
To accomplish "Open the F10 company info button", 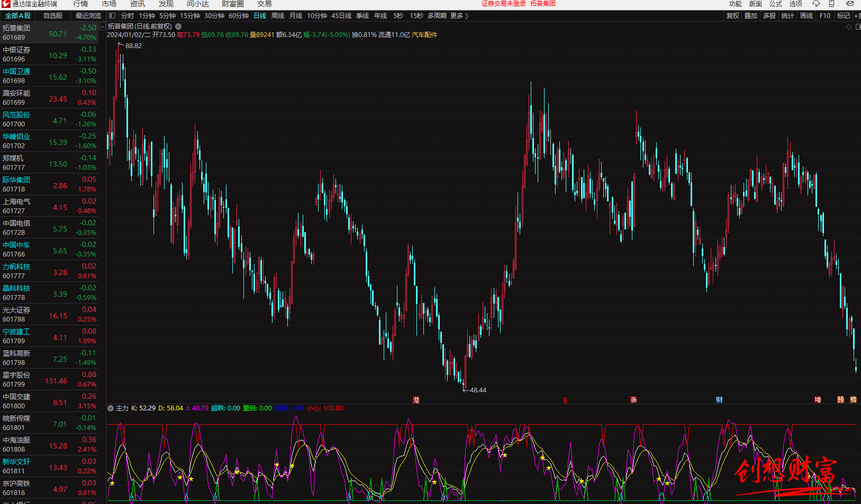I will [825, 16].
